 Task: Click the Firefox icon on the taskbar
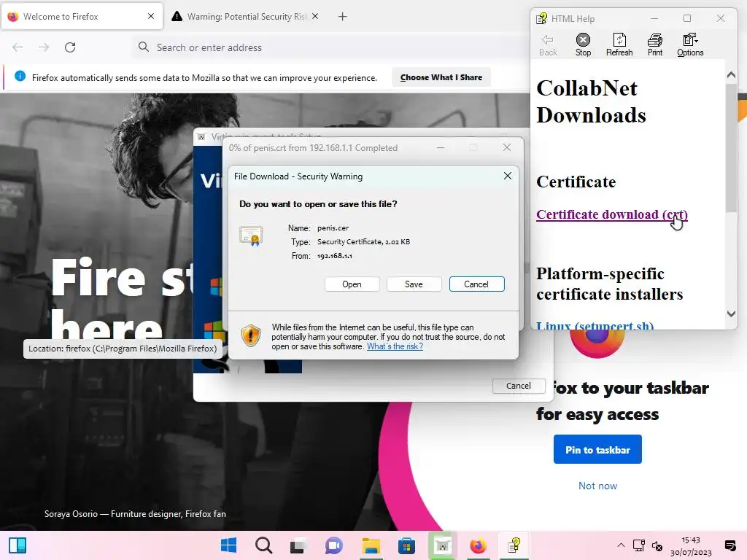click(x=478, y=545)
